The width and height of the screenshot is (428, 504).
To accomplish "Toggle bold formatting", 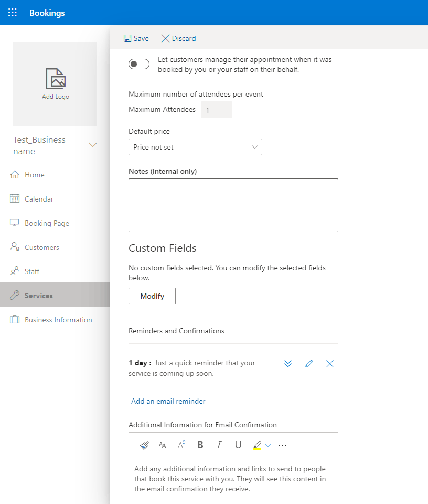I will 200,445.
